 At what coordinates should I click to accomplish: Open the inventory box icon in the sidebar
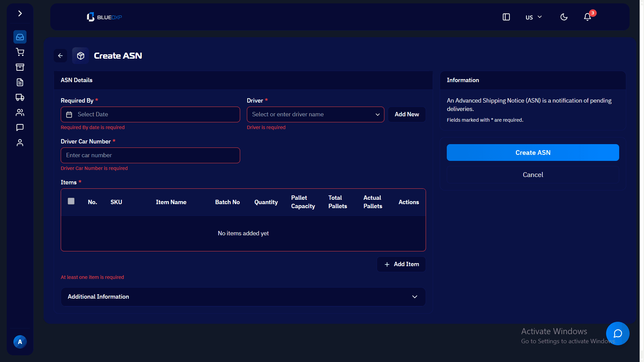20,67
